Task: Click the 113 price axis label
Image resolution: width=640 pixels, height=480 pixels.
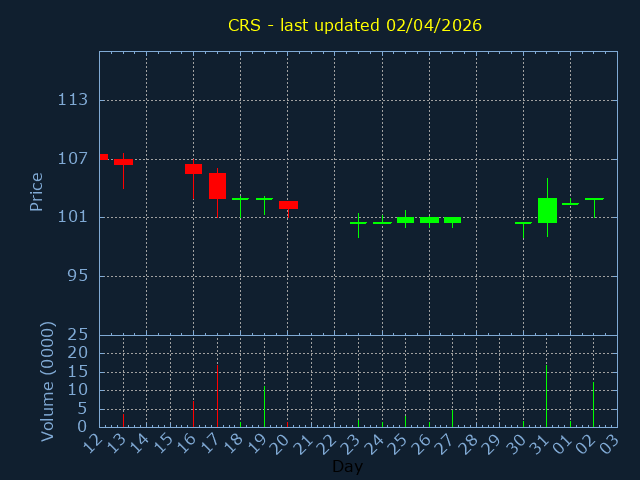Action: (73, 100)
